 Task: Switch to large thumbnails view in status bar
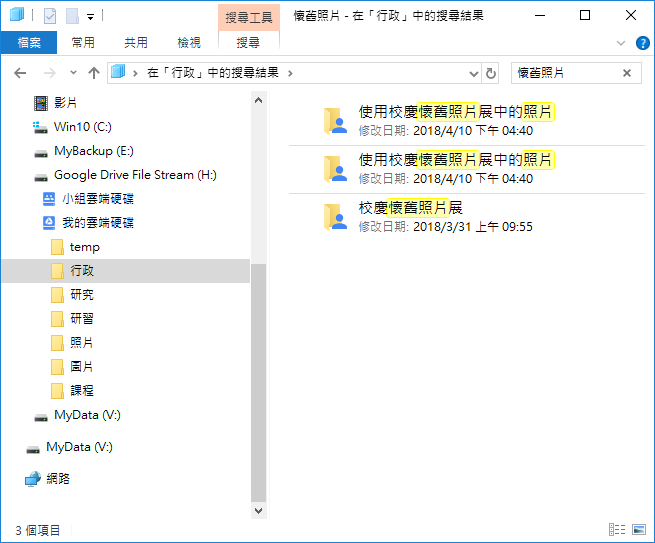[639, 530]
